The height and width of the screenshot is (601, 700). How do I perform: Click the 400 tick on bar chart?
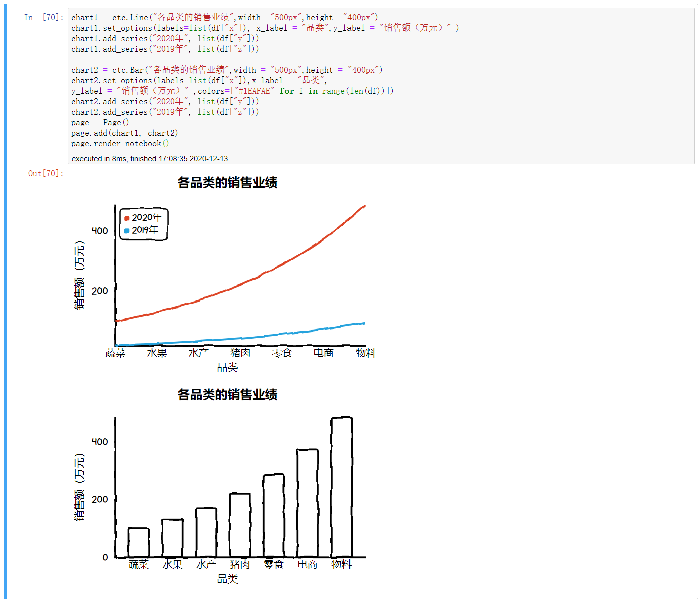coord(100,442)
